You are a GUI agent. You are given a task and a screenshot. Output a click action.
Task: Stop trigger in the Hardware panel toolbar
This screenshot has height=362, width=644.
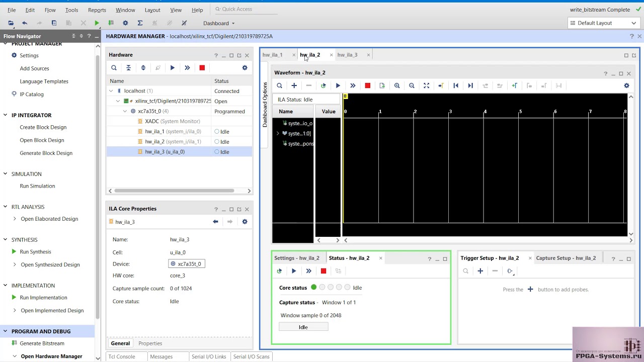click(x=202, y=68)
